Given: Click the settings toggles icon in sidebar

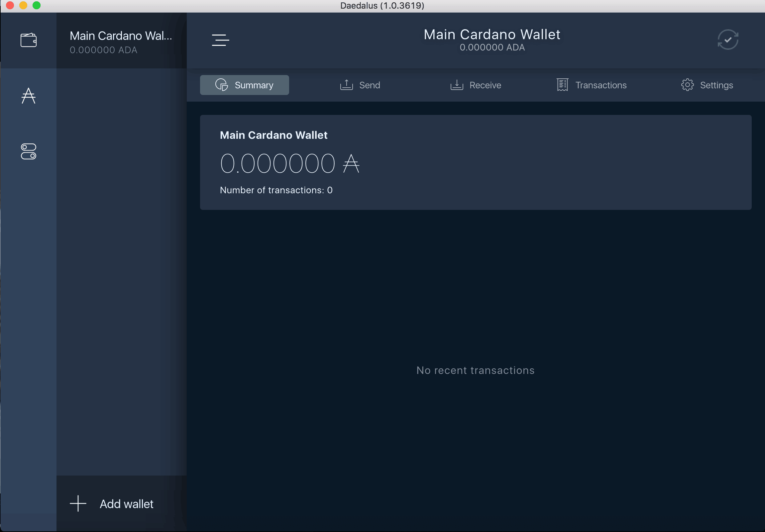Looking at the screenshot, I should [29, 151].
